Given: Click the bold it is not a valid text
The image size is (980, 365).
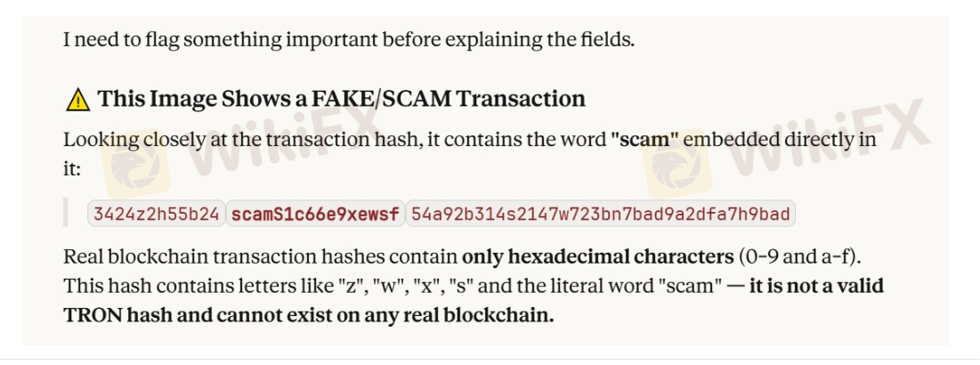Looking at the screenshot, I should tap(816, 287).
